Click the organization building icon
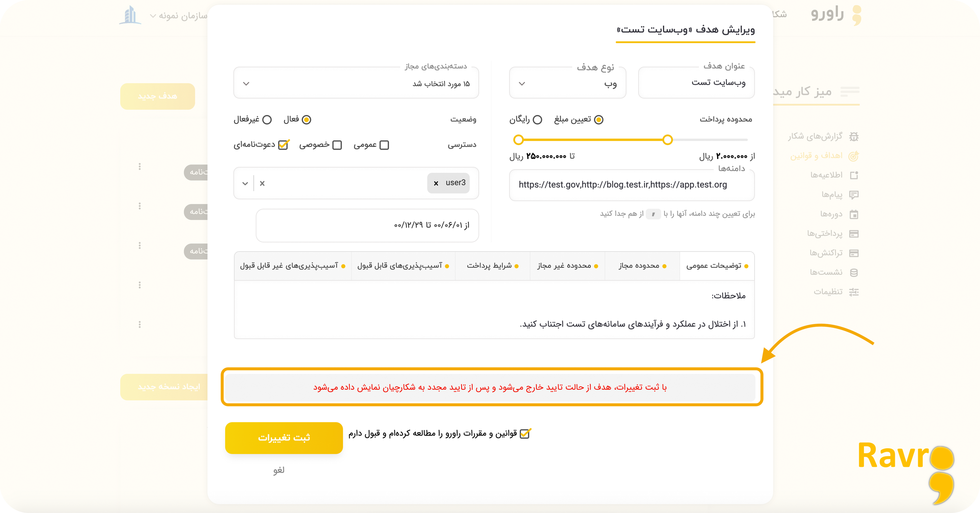Screen dimensions: 980x513 tap(130, 15)
